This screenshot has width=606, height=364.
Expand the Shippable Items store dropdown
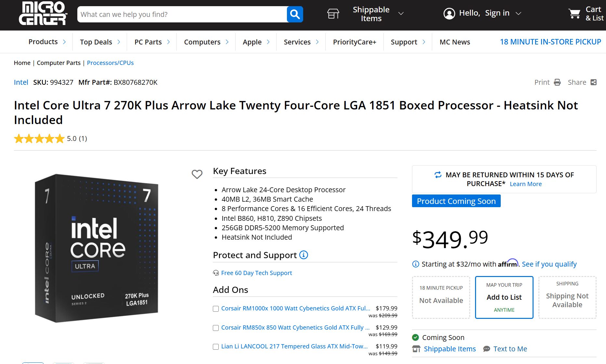[401, 14]
